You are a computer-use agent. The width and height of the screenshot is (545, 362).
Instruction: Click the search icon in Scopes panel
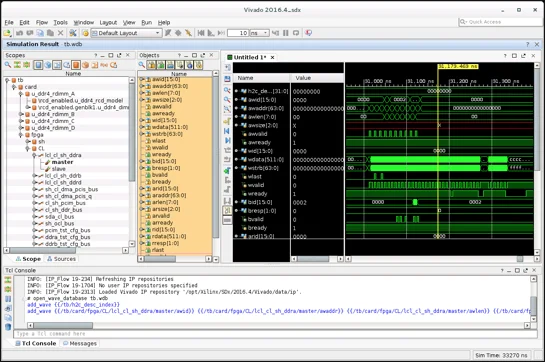point(8,65)
